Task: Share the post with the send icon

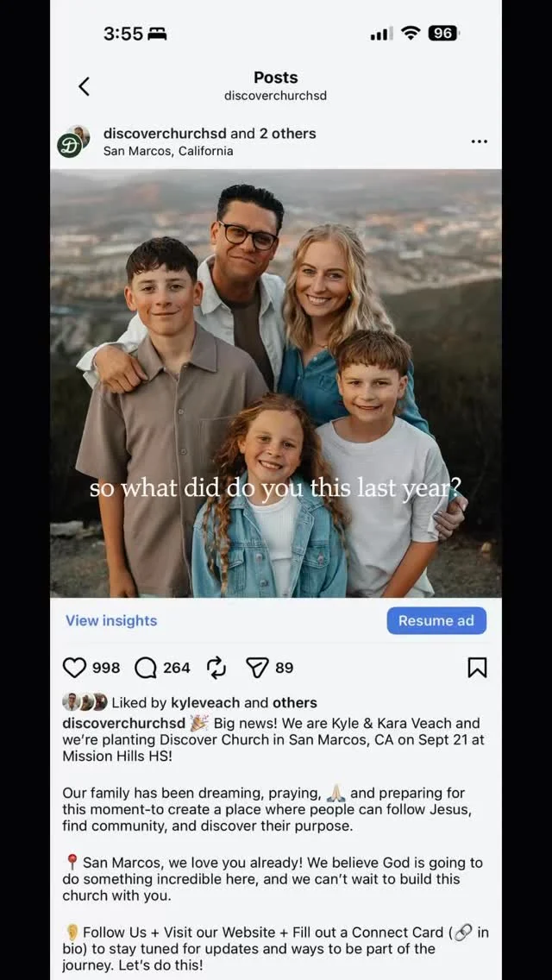Action: click(x=257, y=668)
